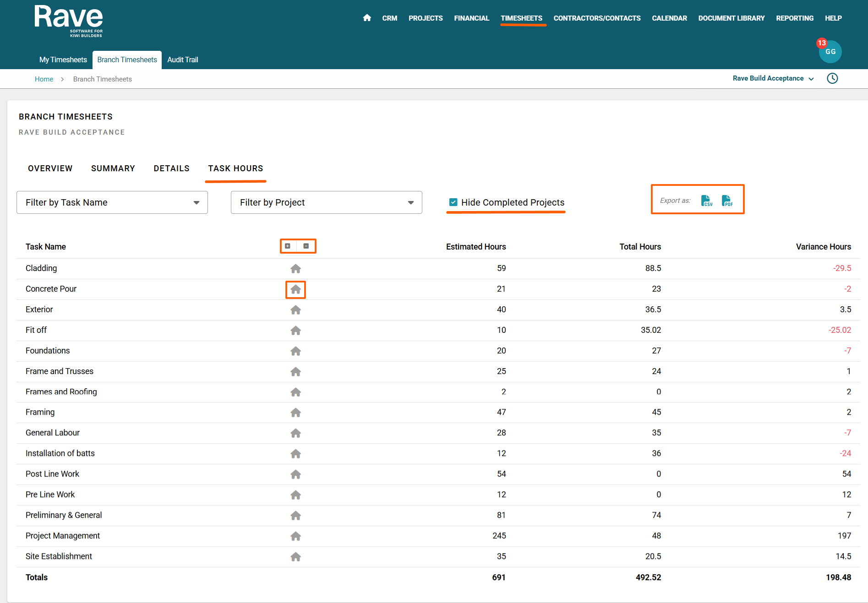The image size is (868, 603).
Task: Open the Filter by Project dropdown
Action: click(x=326, y=202)
